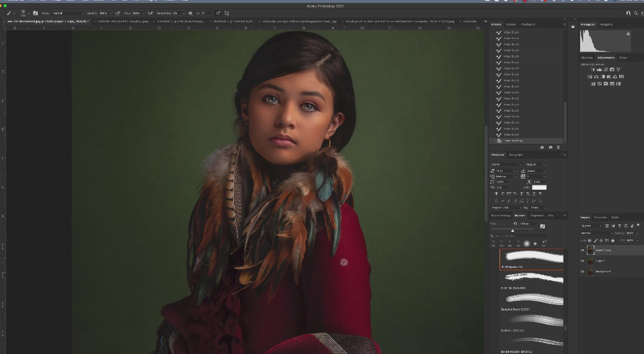The height and width of the screenshot is (354, 644).
Task: Open the Navigator panel tab
Action: tap(606, 24)
